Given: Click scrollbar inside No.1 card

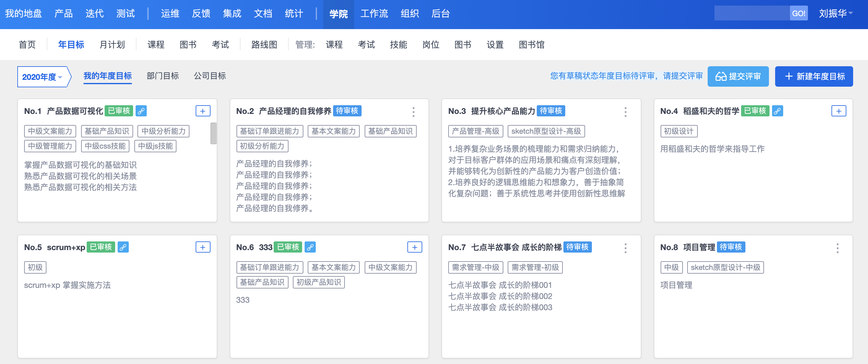Looking at the screenshot, I should 213,133.
